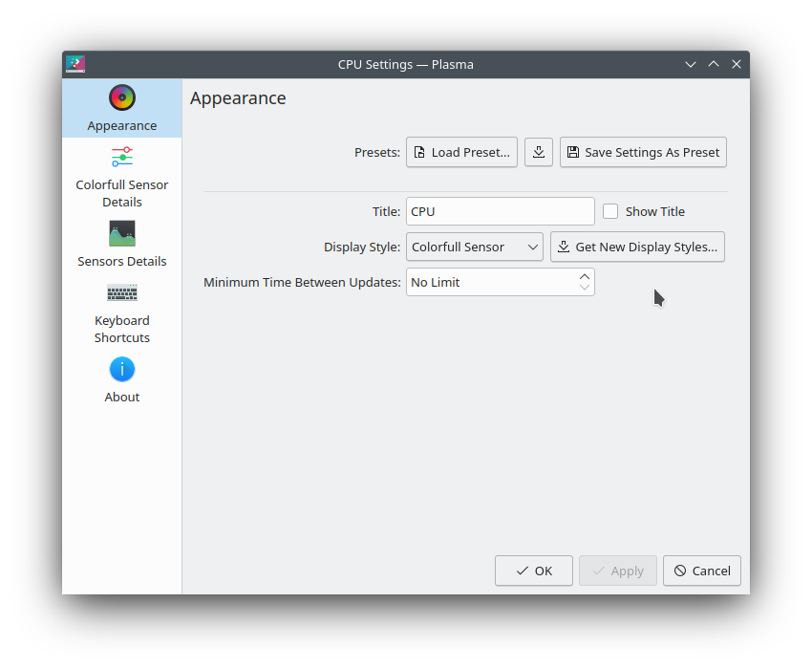Get New Display Styles
Screen dimensions: 812x668
pyautogui.click(x=637, y=247)
